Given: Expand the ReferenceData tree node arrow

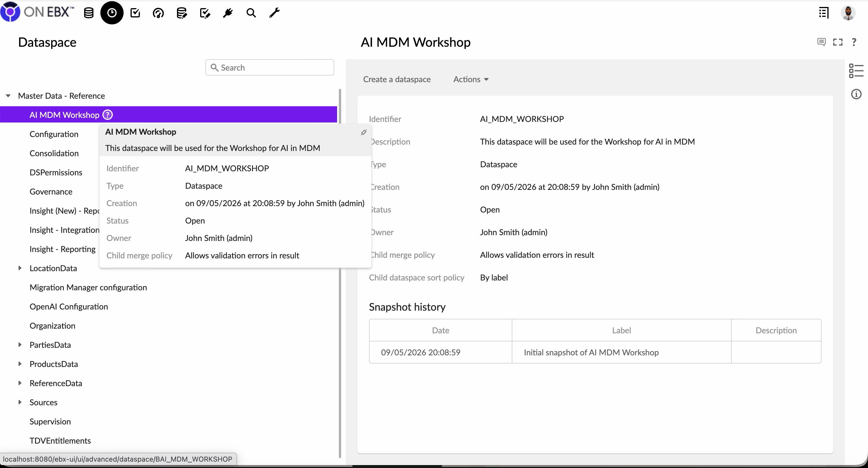Looking at the screenshot, I should coord(20,383).
